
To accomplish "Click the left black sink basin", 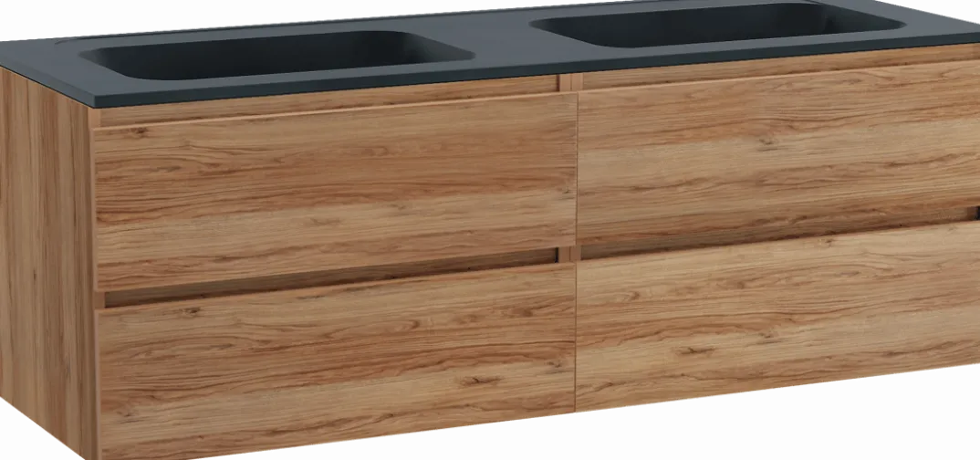I will click(276, 55).
